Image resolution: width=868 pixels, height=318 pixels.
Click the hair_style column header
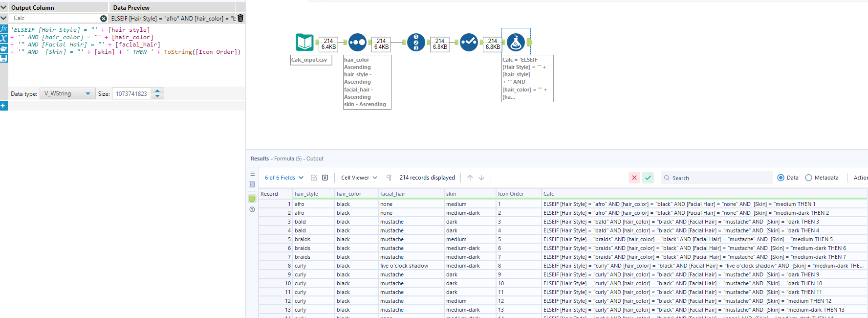click(314, 194)
